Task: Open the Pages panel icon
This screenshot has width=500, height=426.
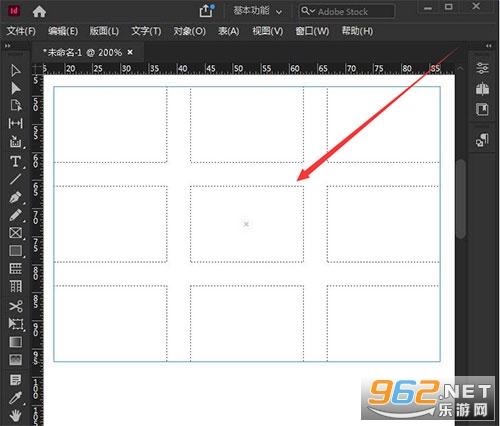Action: (x=482, y=109)
